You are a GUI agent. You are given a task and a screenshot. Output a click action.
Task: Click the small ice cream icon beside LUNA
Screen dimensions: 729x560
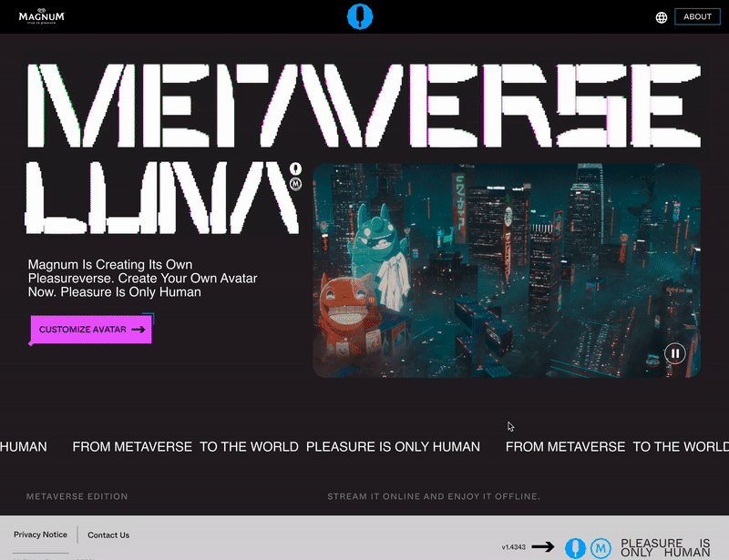coord(295,168)
